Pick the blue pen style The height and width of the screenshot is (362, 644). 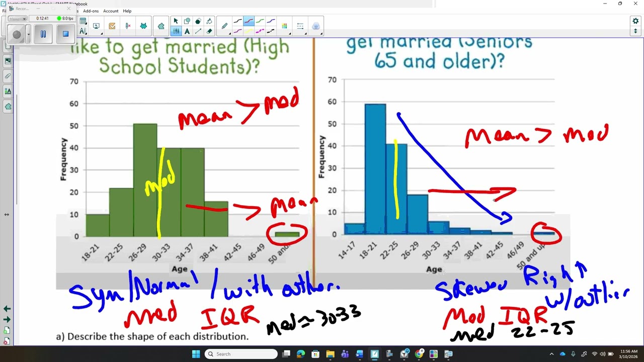[x=271, y=22]
